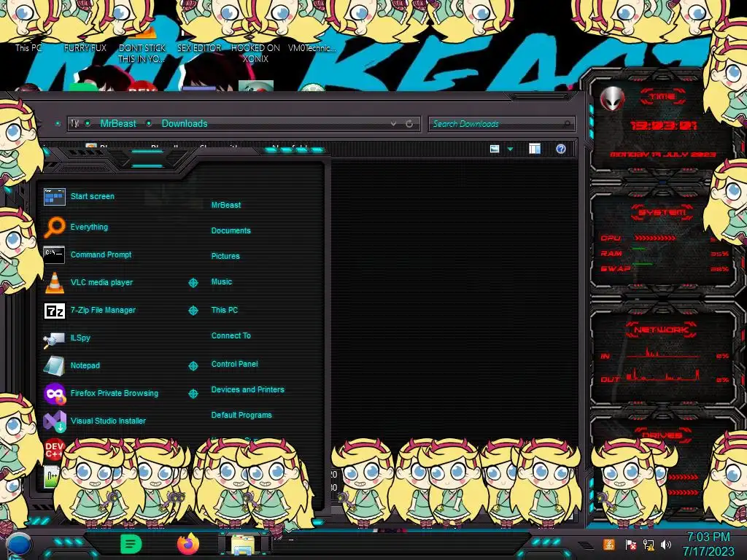Expand the Notepad jump list arrow

point(193,366)
